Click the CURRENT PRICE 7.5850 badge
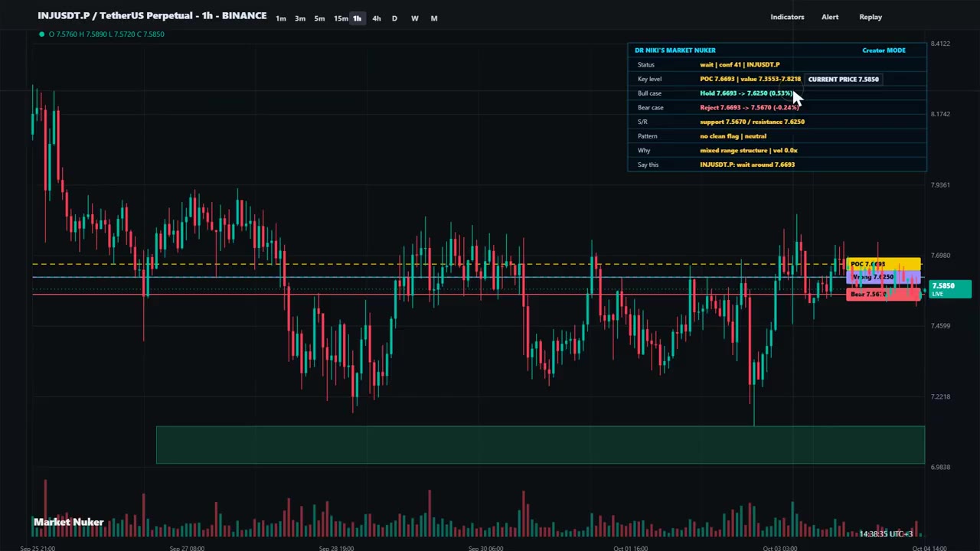 point(843,79)
